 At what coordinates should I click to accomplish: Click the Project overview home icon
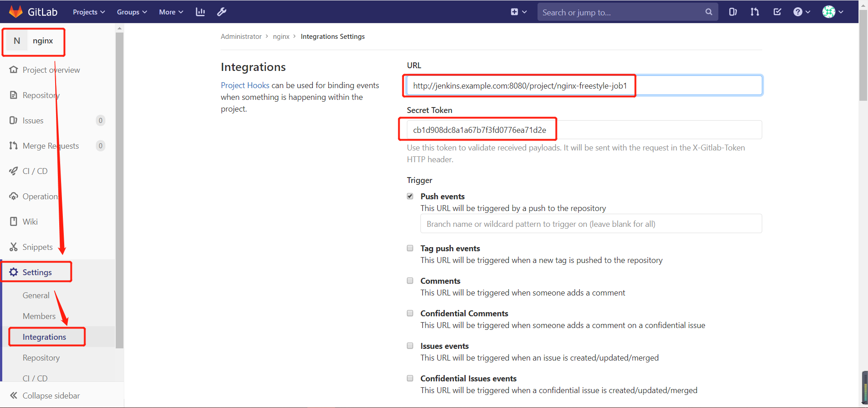click(x=14, y=70)
